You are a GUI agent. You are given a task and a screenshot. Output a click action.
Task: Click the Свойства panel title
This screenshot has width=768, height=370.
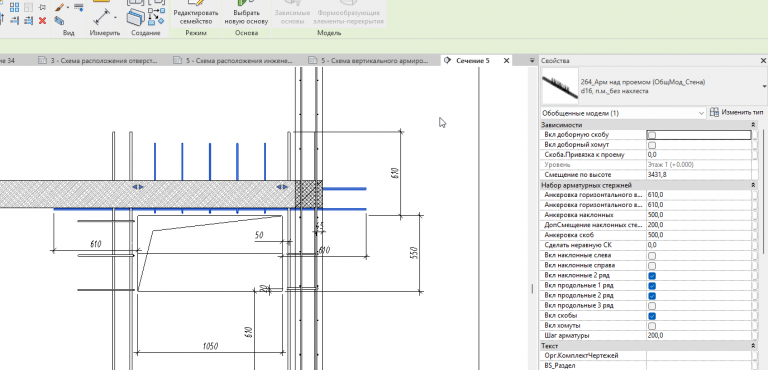(x=555, y=61)
